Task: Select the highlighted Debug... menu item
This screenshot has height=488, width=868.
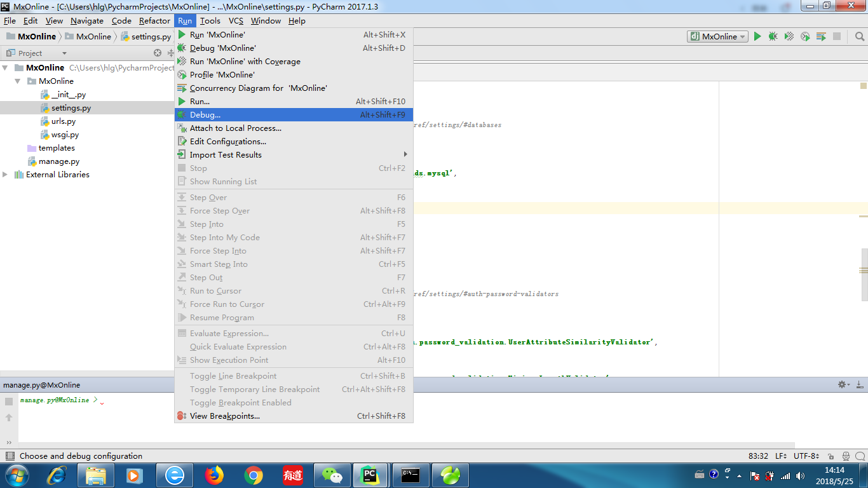Action: 294,115
